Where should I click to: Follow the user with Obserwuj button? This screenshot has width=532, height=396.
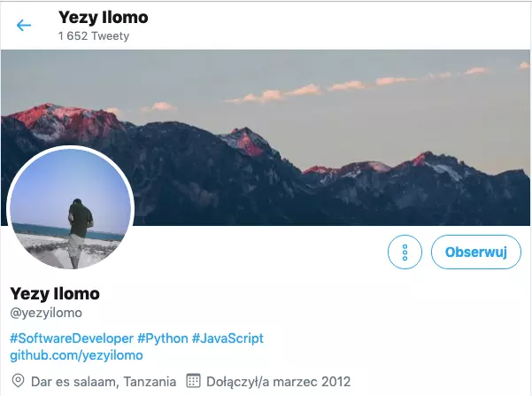pos(476,252)
